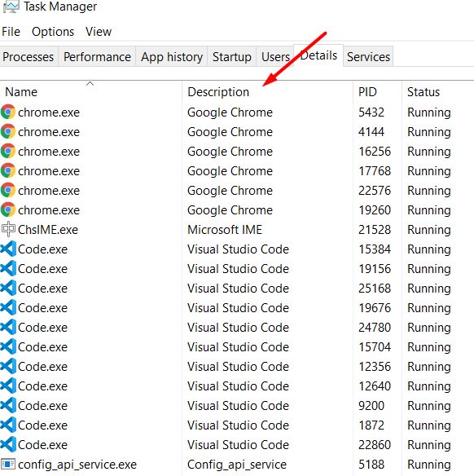Open the View menu
Viewport: 474px width, 476px height.
click(99, 32)
